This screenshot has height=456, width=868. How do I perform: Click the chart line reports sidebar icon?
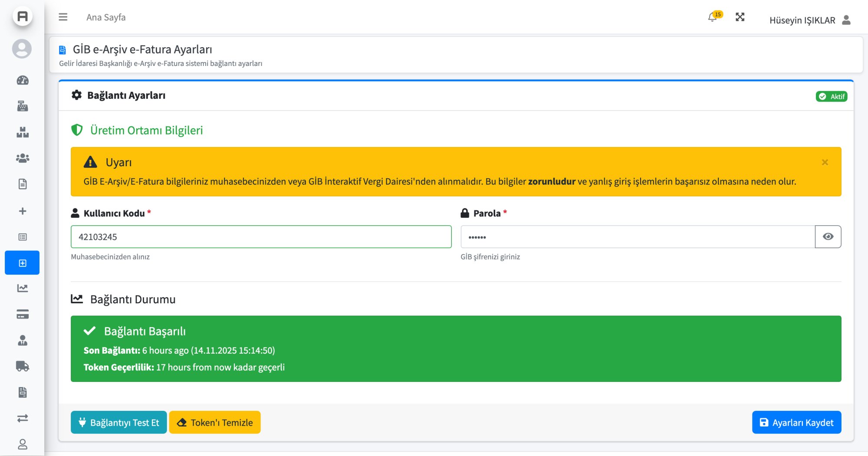tap(23, 288)
